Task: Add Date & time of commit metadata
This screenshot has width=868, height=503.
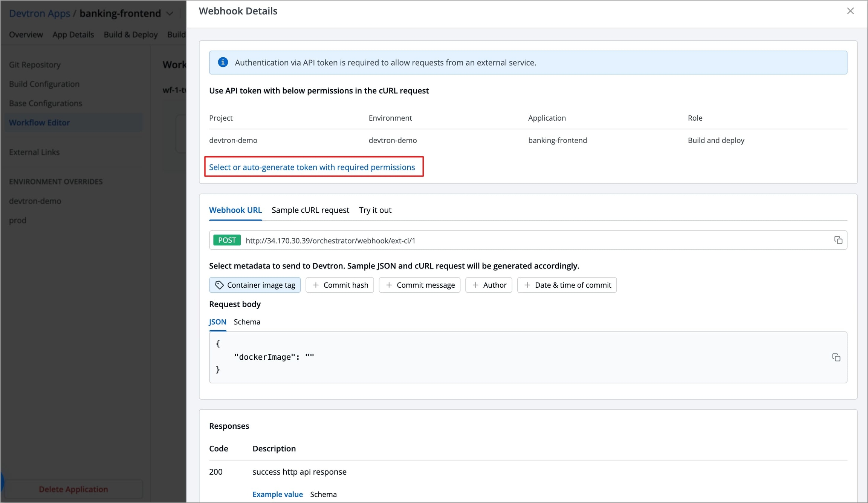Action: [567, 285]
